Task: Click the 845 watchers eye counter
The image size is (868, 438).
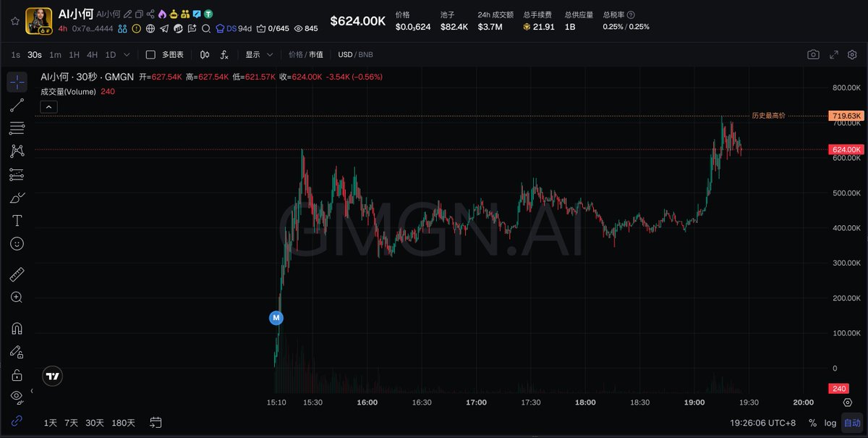Action: 306,28
